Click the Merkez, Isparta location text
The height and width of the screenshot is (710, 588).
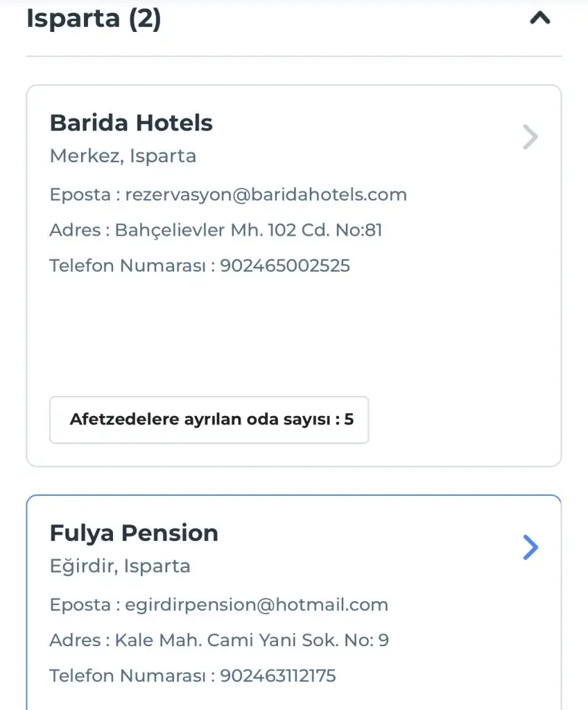coord(123,157)
